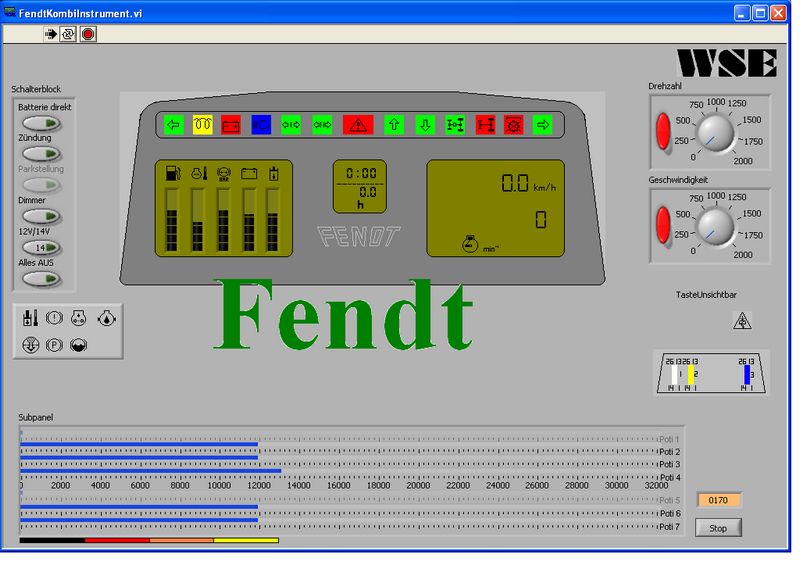Click the green up arrow indicator

pos(394,124)
